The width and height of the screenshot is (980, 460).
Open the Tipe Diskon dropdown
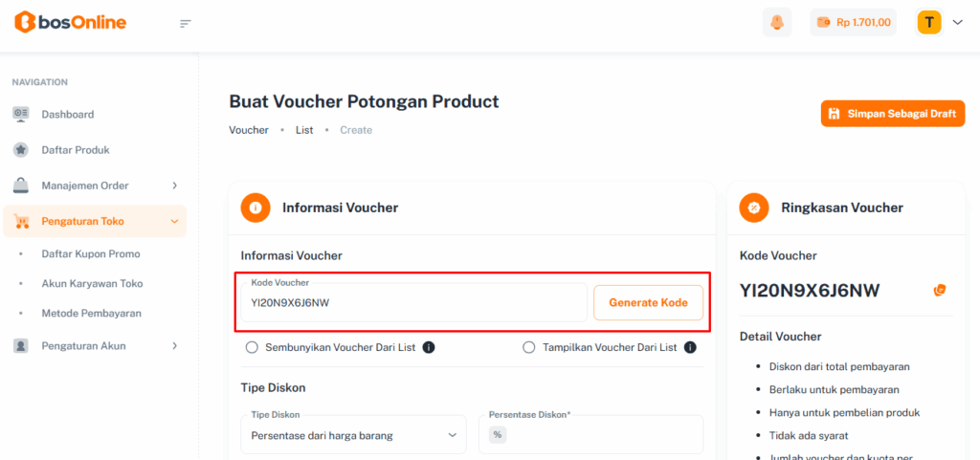353,435
